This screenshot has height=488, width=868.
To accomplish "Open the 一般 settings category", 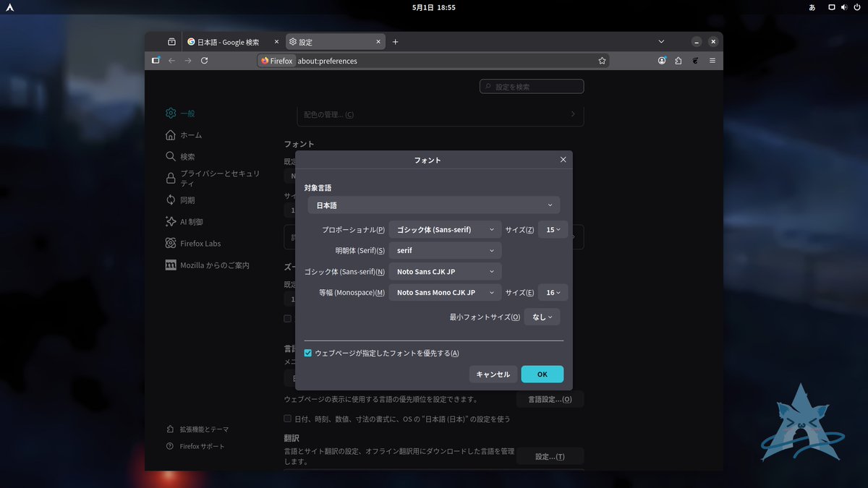I will point(180,113).
